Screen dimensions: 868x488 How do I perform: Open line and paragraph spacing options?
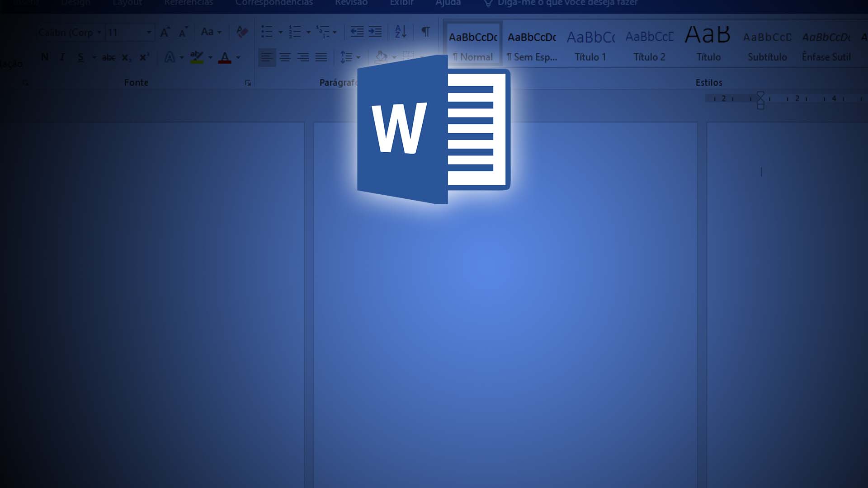[350, 57]
